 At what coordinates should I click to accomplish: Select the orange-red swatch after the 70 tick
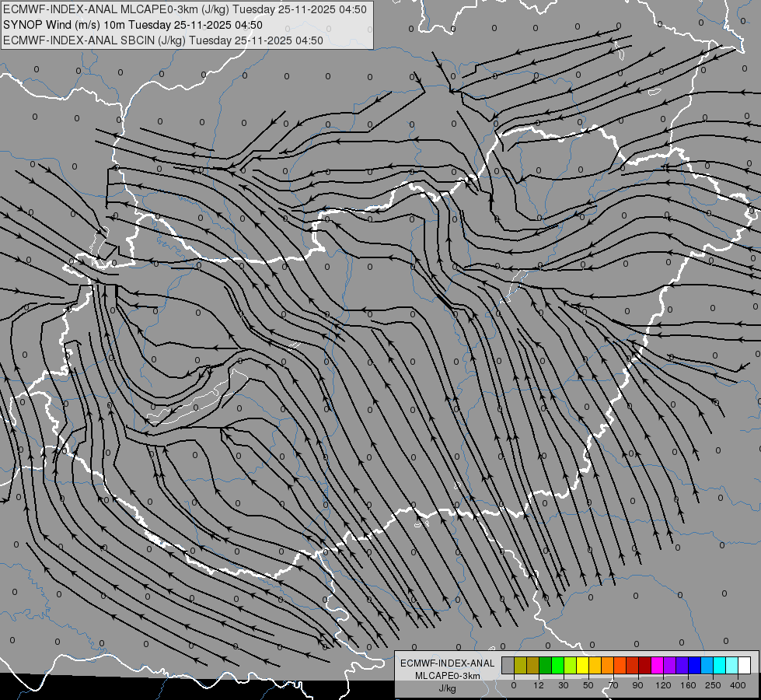620,665
